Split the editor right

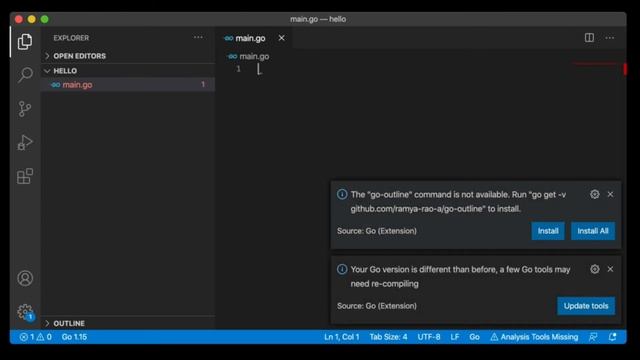click(x=589, y=38)
